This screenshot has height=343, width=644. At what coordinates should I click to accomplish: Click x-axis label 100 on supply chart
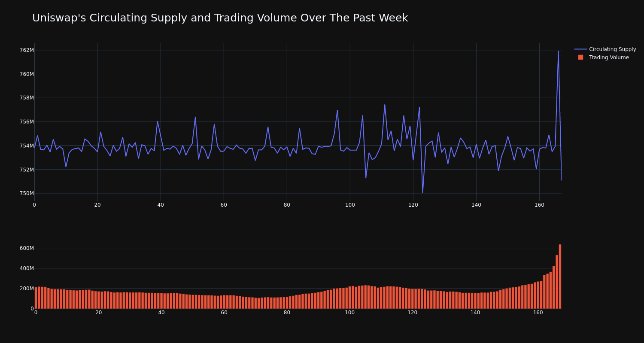click(x=350, y=205)
